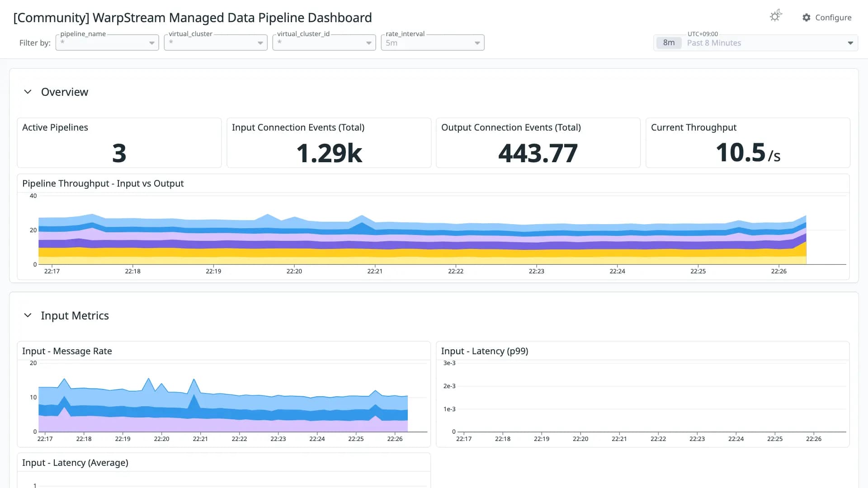Click the 8m time range badge
This screenshot has width=868, height=488.
pyautogui.click(x=669, y=43)
